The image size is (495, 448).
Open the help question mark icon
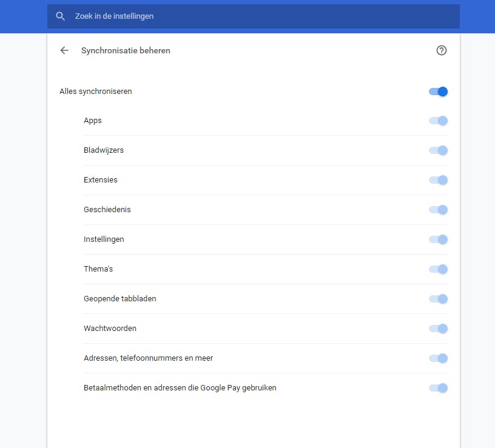pos(442,50)
